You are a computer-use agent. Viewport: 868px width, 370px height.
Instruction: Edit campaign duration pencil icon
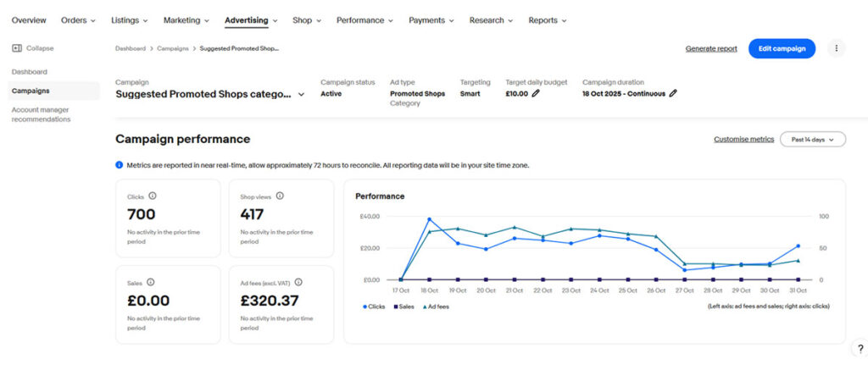pos(673,93)
